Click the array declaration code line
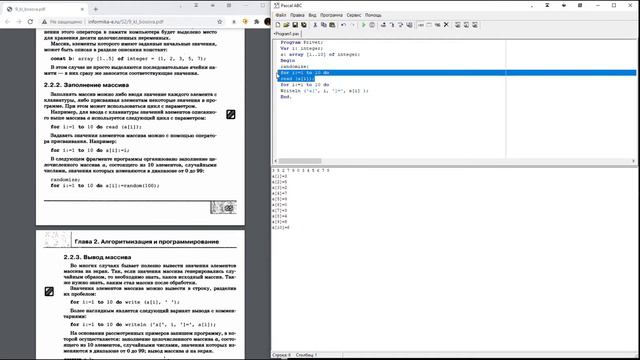640x360 pixels. tap(320, 54)
